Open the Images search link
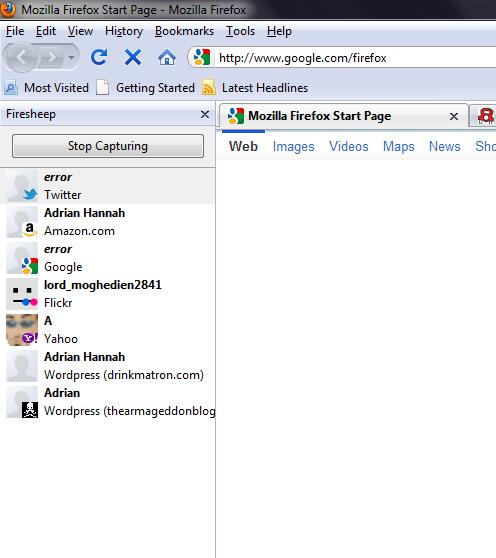The image size is (496, 558). click(x=294, y=146)
